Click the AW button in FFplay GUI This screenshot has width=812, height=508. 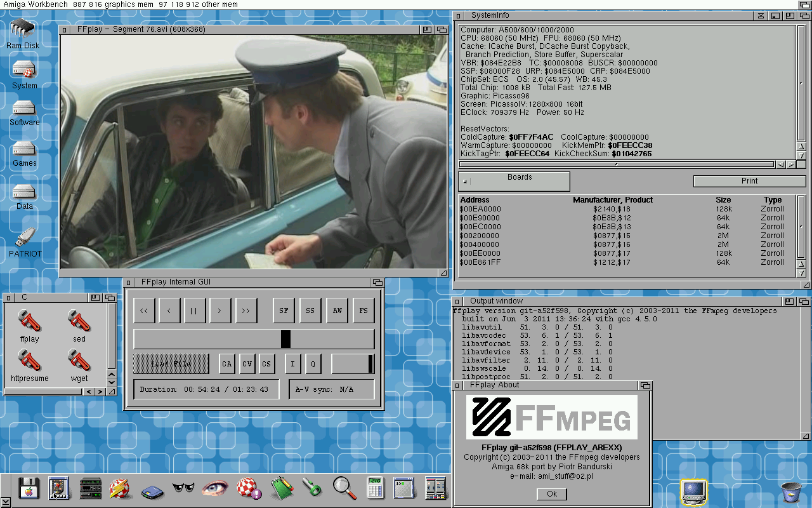[x=337, y=311]
